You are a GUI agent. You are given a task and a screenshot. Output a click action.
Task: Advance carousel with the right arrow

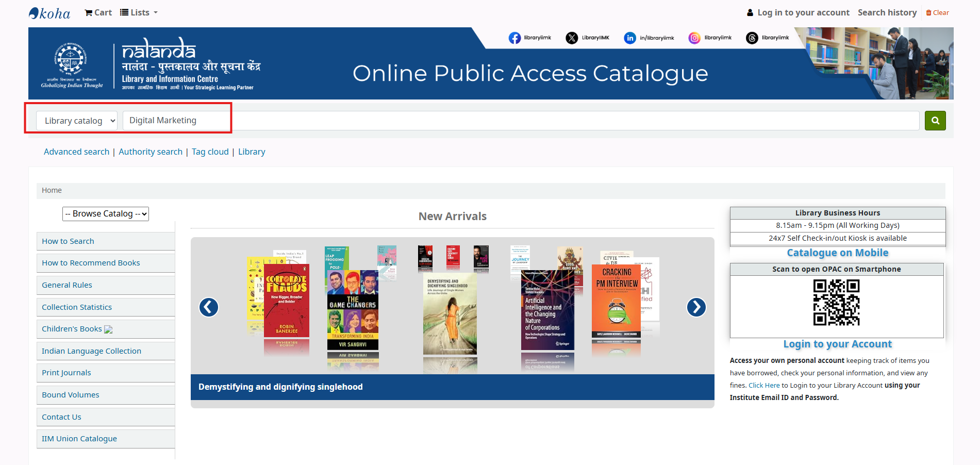coord(696,307)
